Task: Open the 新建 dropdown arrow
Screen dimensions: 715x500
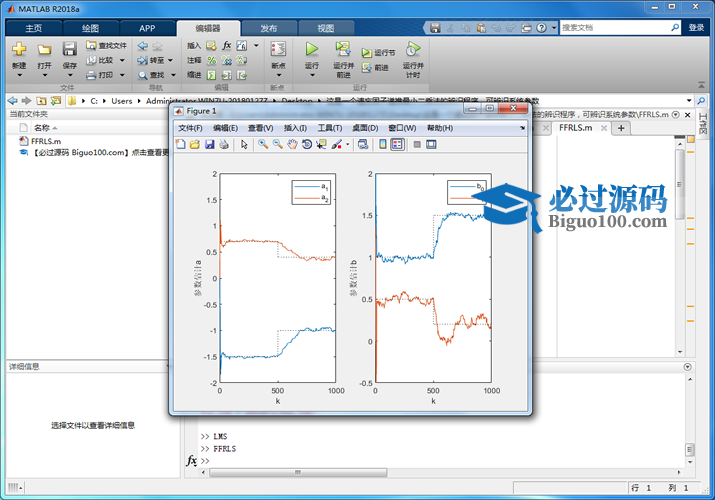Action: (x=19, y=75)
